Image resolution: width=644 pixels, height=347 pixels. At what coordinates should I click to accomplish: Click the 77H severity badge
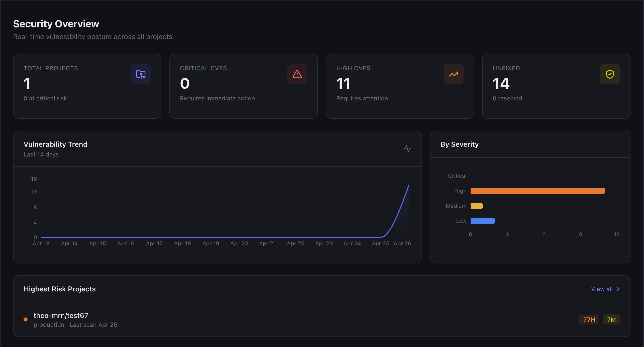pyautogui.click(x=589, y=319)
